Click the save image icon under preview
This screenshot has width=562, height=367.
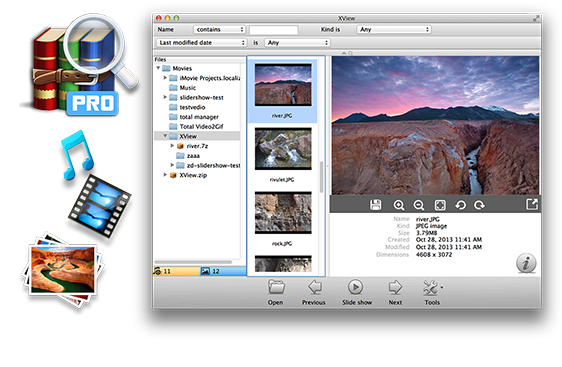tap(375, 205)
